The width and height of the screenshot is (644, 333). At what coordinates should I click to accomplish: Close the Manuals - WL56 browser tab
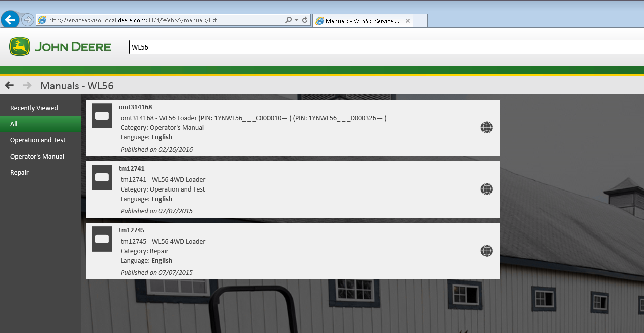click(408, 21)
